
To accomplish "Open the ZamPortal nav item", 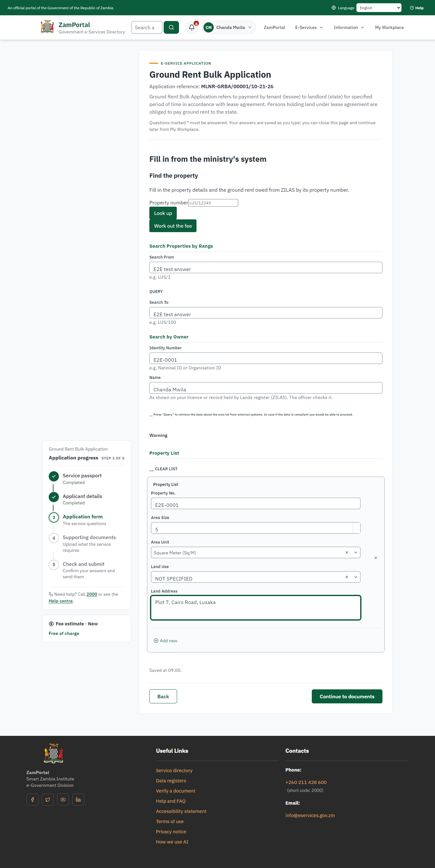I will [274, 28].
